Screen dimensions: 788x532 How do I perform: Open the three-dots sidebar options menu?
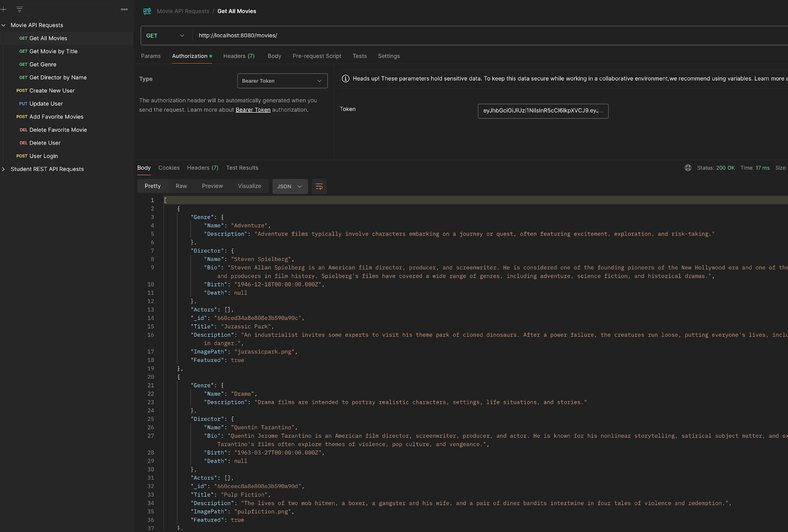tap(124, 9)
